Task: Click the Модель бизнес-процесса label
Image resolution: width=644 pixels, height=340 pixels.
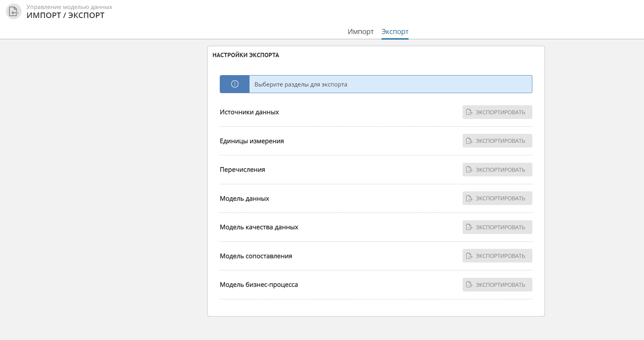Action: (x=259, y=285)
